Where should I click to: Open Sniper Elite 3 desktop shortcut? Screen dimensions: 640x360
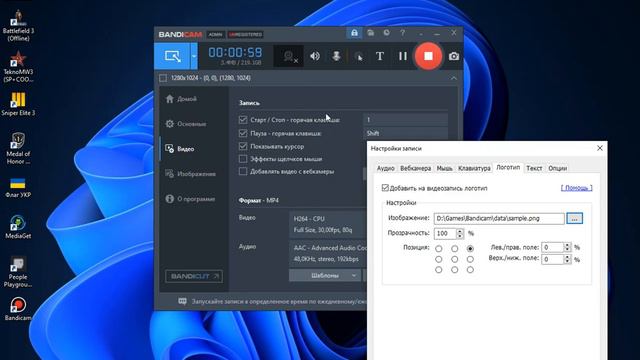pos(18,104)
